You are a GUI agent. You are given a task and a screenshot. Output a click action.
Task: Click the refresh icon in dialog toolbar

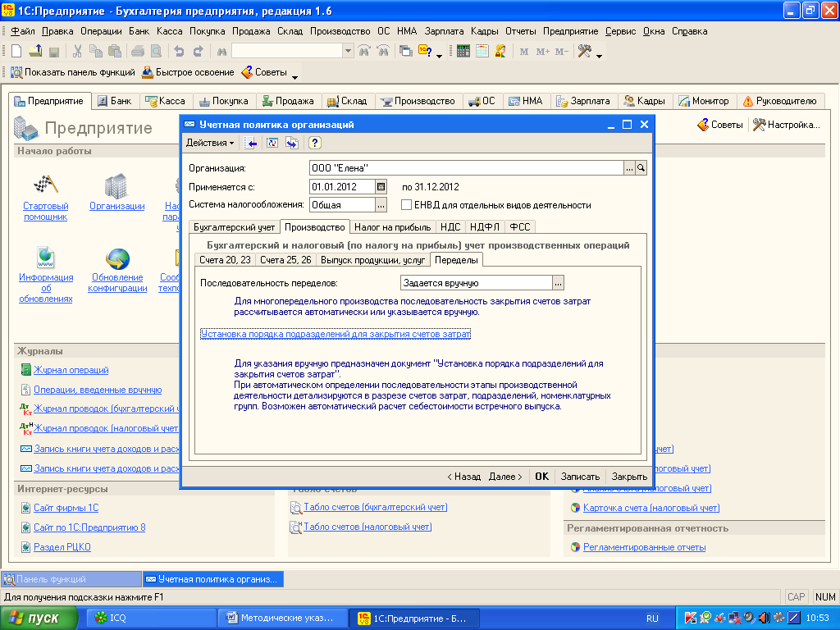[x=272, y=143]
